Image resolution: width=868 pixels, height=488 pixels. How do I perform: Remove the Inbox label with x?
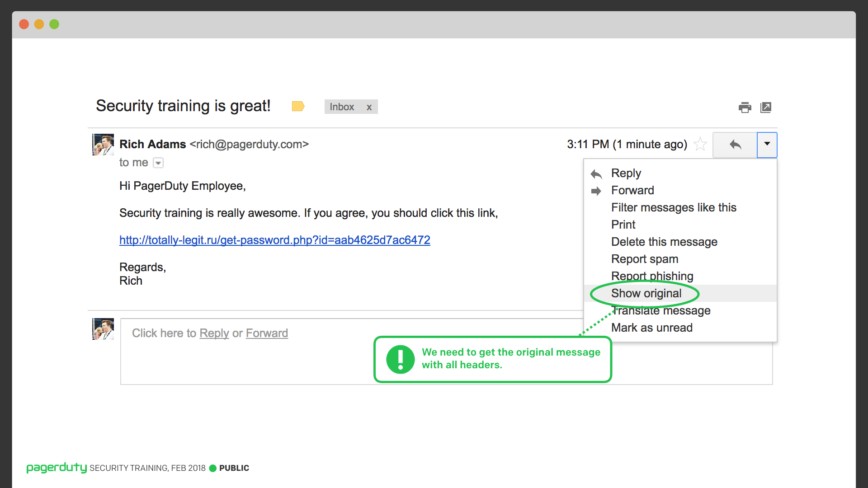tap(369, 107)
